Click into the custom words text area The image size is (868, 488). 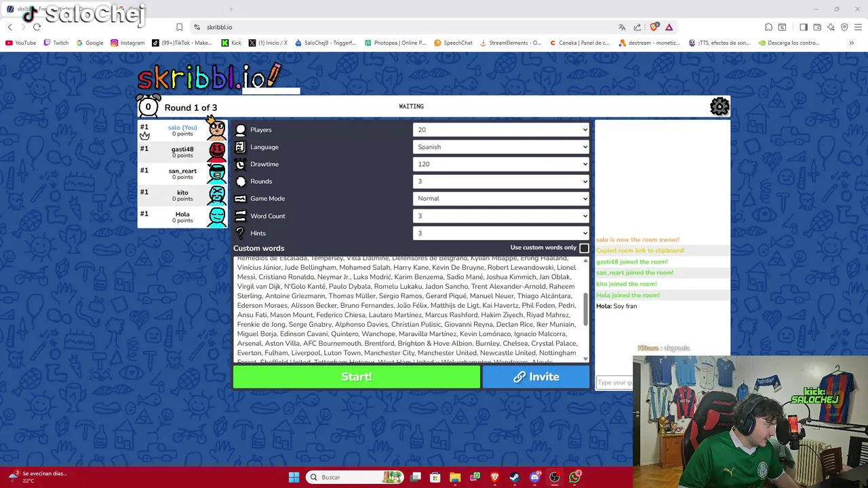pos(410,309)
